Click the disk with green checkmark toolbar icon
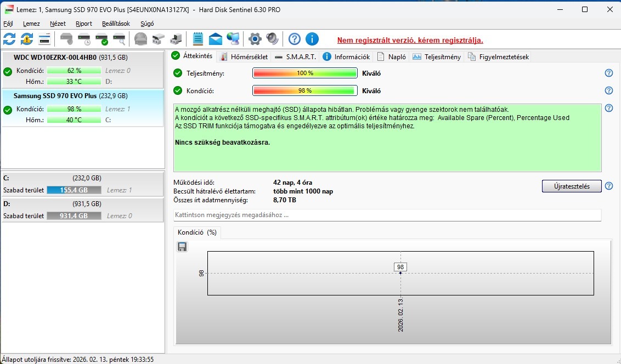 coord(102,39)
